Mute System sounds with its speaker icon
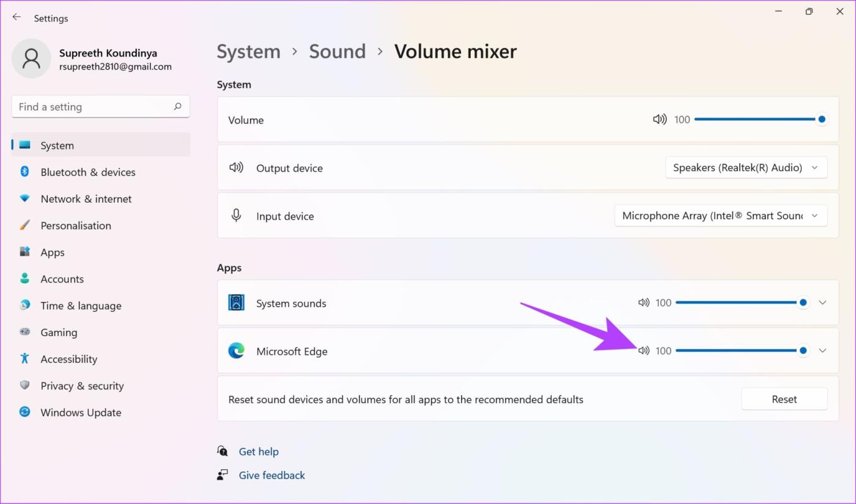This screenshot has height=504, width=856. coord(644,302)
